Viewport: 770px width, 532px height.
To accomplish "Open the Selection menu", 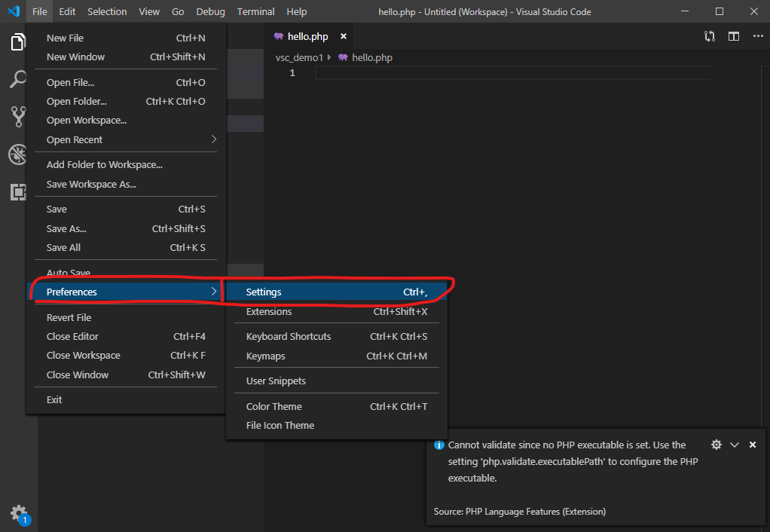I will [x=107, y=11].
